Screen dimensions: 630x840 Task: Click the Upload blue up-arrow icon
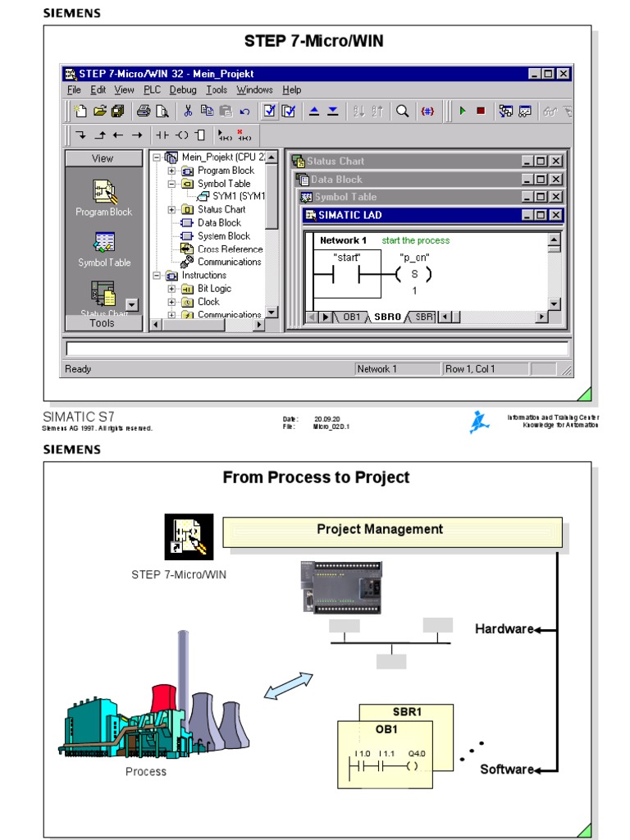(x=314, y=111)
